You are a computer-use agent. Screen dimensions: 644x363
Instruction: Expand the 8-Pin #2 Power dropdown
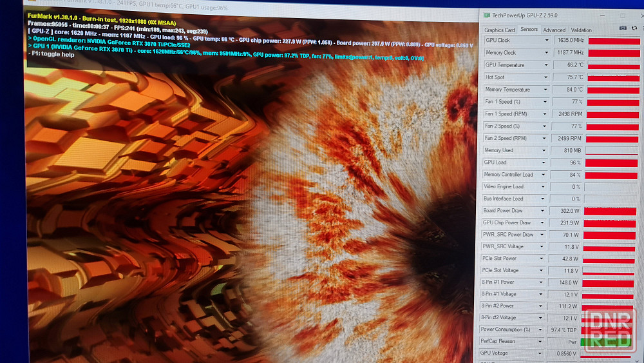click(540, 306)
